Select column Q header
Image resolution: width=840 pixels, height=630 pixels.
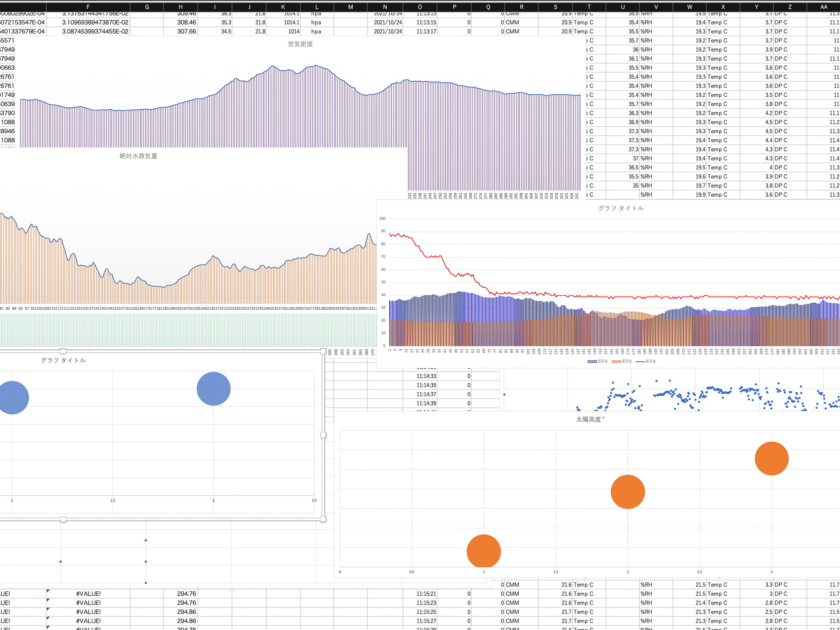pyautogui.click(x=488, y=7)
